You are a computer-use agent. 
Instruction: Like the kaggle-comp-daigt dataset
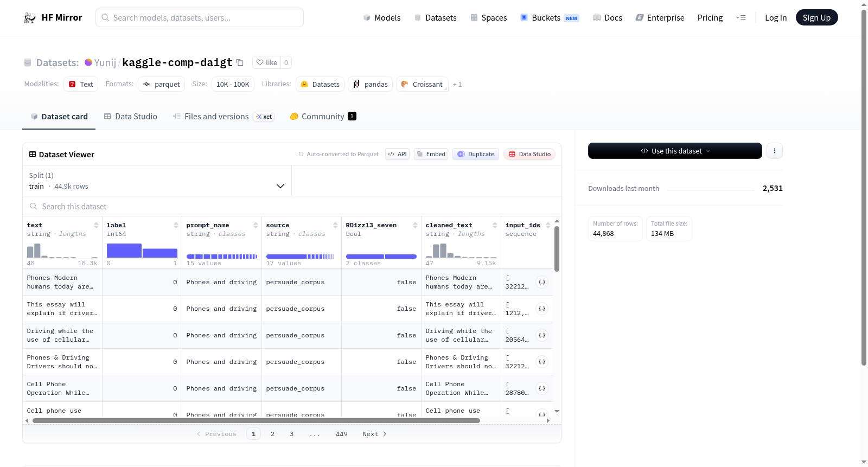pyautogui.click(x=266, y=62)
